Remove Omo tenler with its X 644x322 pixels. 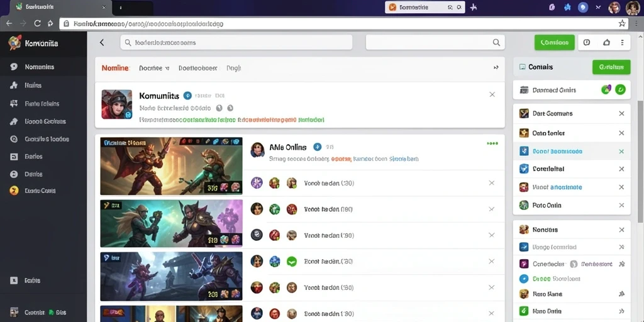(x=621, y=133)
